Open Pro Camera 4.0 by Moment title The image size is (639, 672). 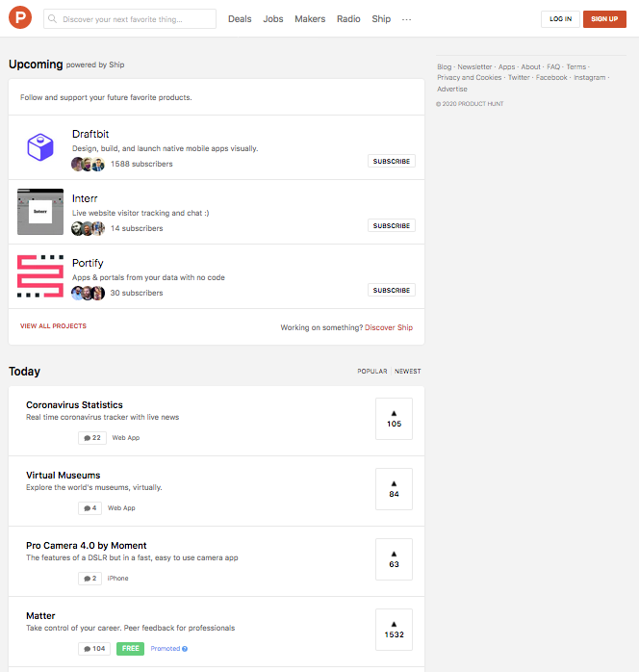[x=86, y=546]
